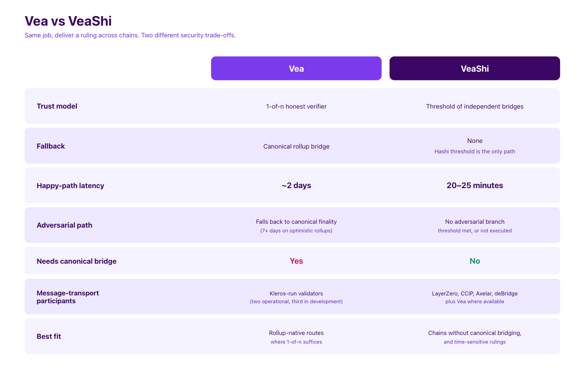Viewport: 588px width, 371px height.
Task: Select Hashi threshold is the only path note
Action: (x=475, y=152)
